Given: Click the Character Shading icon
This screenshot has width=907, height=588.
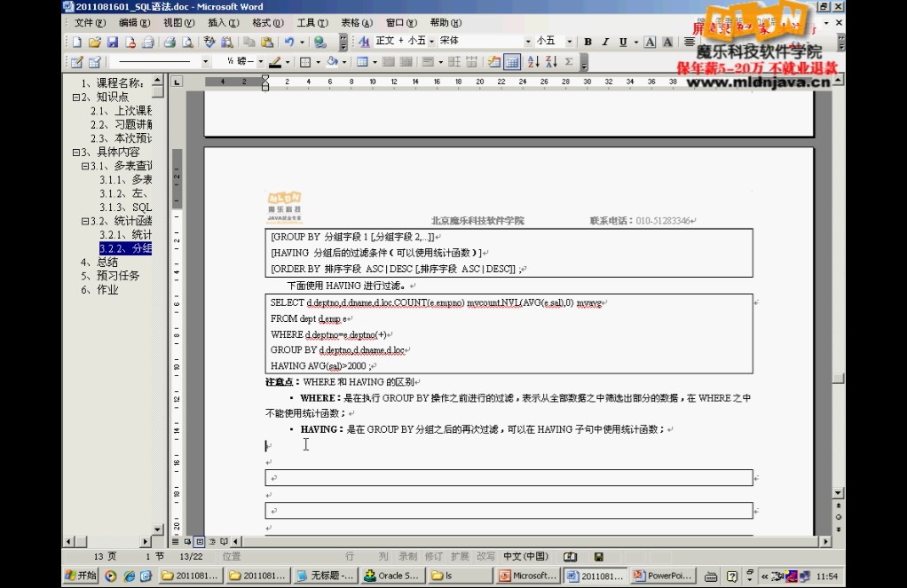Looking at the screenshot, I should (667, 42).
